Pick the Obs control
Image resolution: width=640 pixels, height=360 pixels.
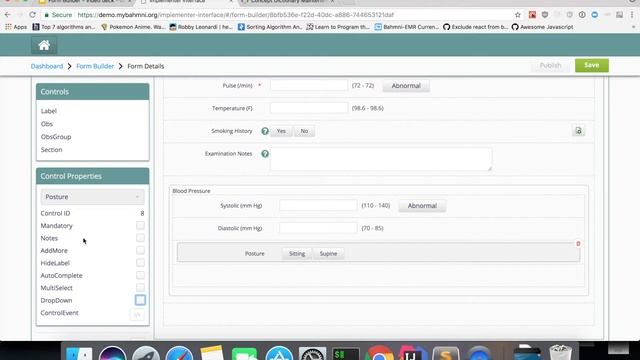[x=47, y=124]
